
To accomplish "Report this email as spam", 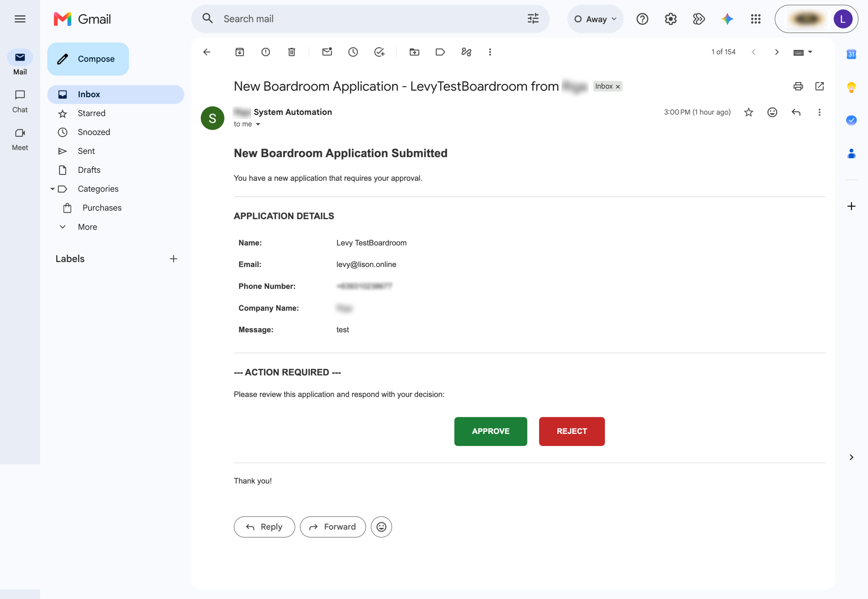I will pos(265,52).
